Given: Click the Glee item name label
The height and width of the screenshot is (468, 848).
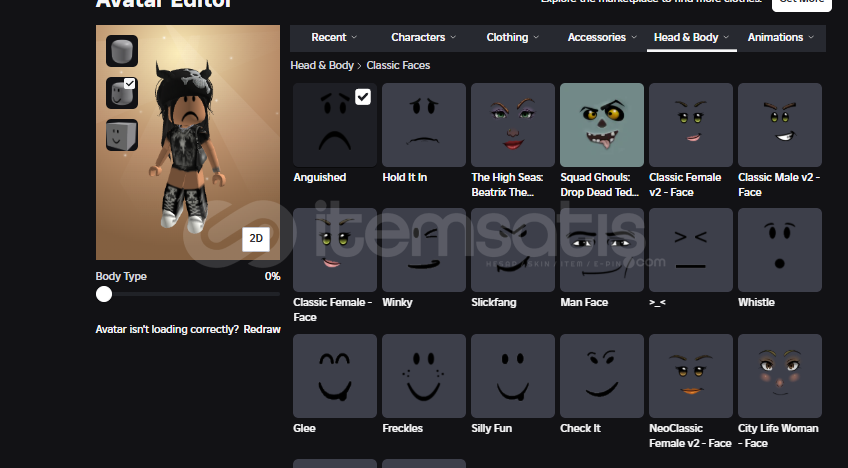Looking at the screenshot, I should point(304,429).
